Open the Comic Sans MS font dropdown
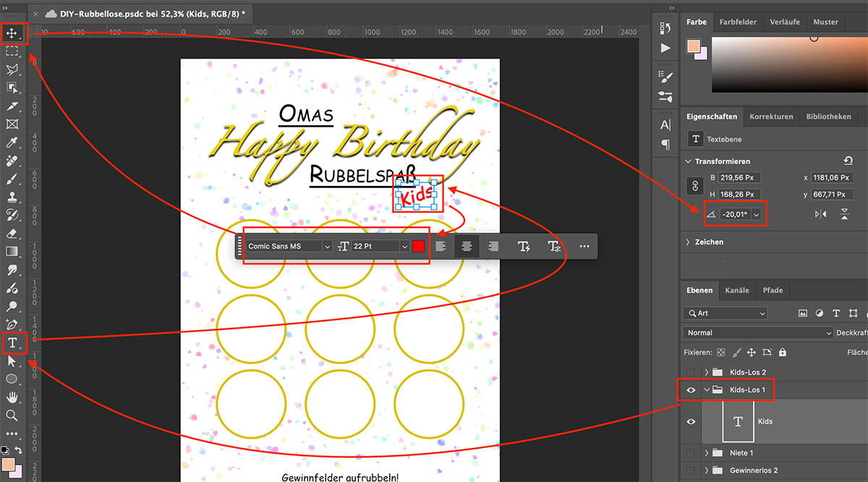This screenshot has height=482, width=868. click(327, 247)
